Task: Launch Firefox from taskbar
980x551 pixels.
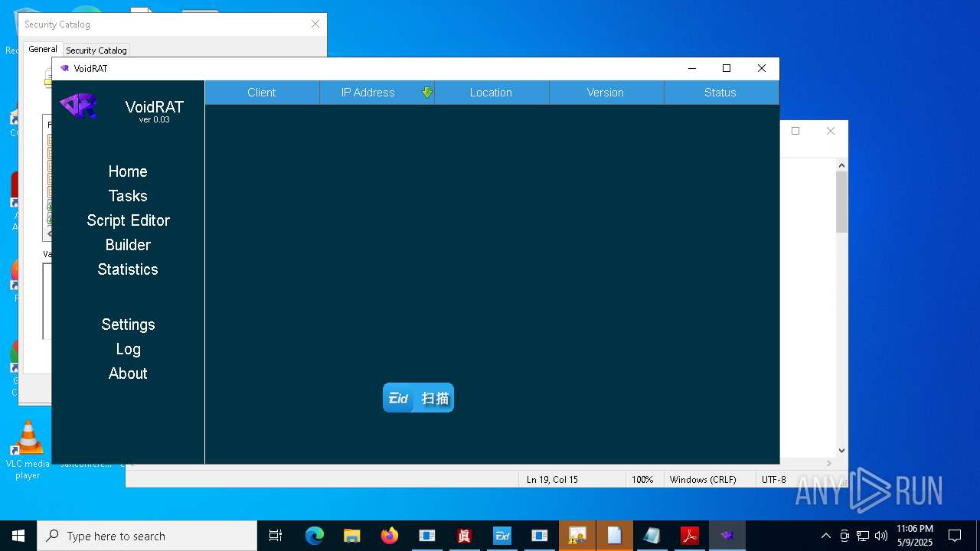Action: click(390, 536)
